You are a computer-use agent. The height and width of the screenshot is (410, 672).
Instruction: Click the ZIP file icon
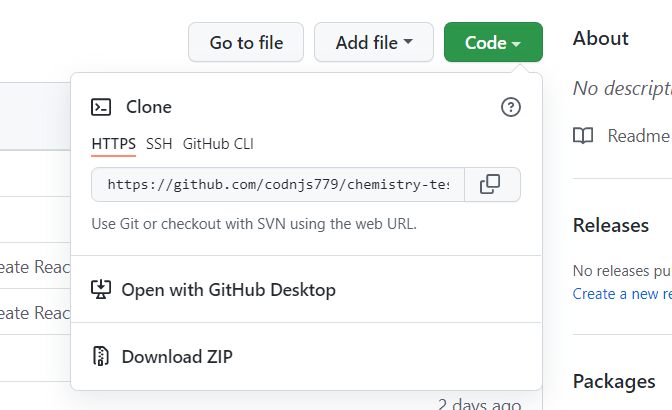[101, 356]
